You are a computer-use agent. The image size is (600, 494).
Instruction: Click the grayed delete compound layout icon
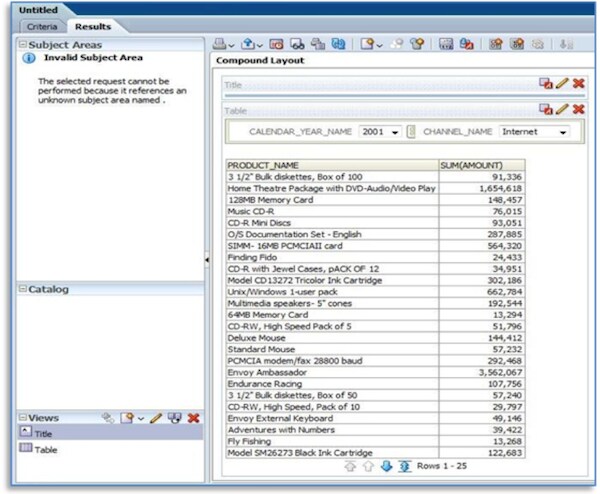click(x=538, y=44)
